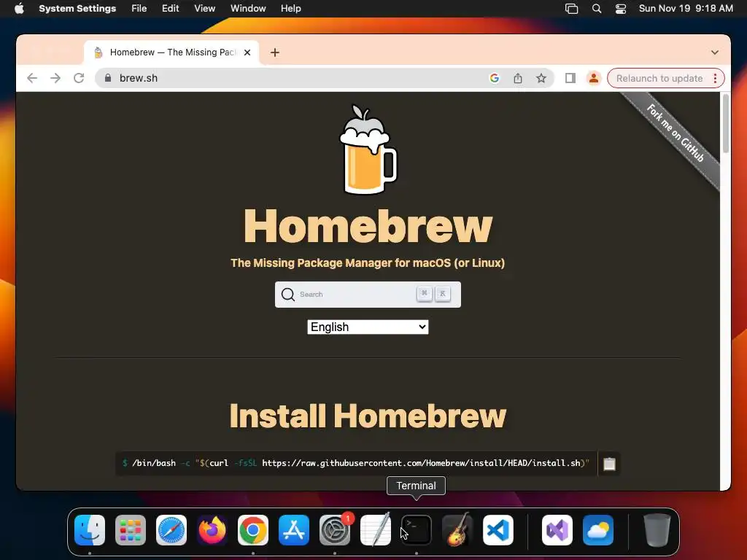Click the date and time in menu bar
The width and height of the screenshot is (747, 560).
pyautogui.click(x=686, y=9)
